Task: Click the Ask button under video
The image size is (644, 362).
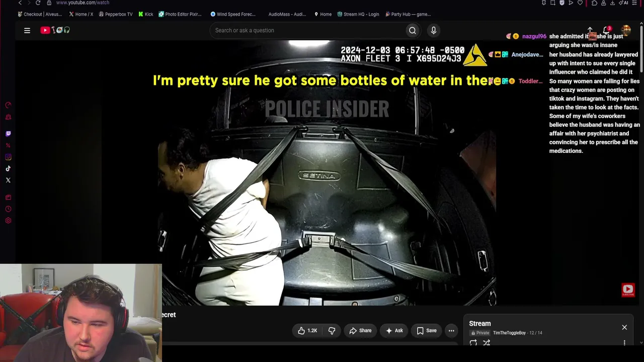Action: [x=394, y=330]
